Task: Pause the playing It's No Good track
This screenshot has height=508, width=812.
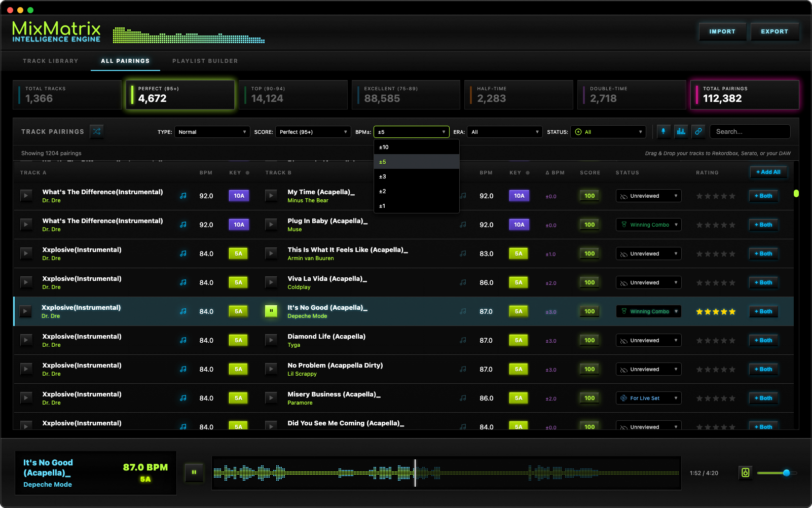Action: [x=271, y=311]
